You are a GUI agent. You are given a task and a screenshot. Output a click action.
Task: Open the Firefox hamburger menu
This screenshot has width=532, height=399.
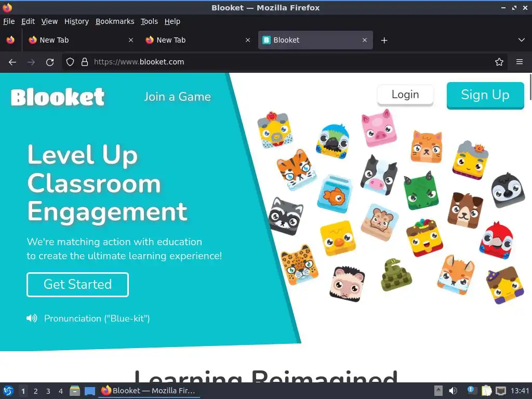[x=520, y=62]
